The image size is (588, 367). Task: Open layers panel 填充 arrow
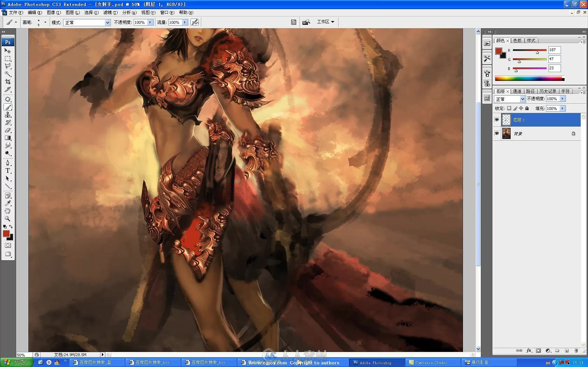[x=562, y=108]
